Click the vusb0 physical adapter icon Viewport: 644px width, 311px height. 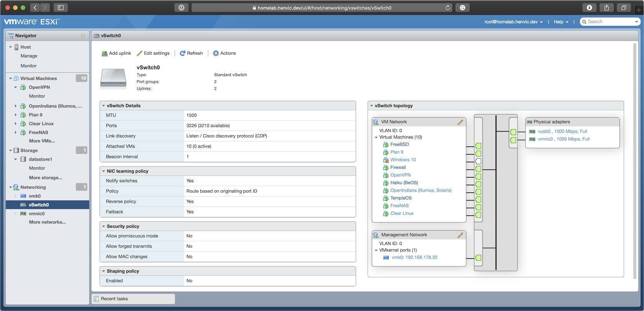tap(532, 131)
